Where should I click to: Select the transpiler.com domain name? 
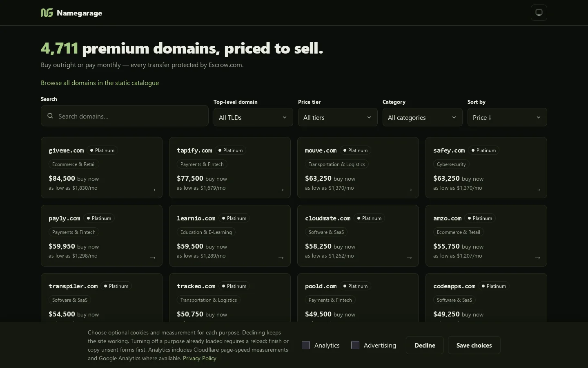(73, 286)
